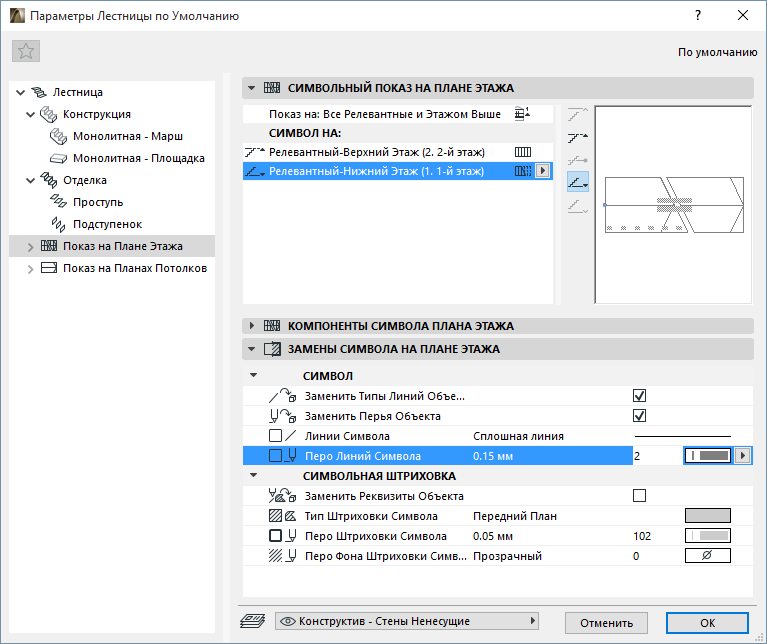767x644 pixels.
Task: Click the help question mark button
Action: 698,16
